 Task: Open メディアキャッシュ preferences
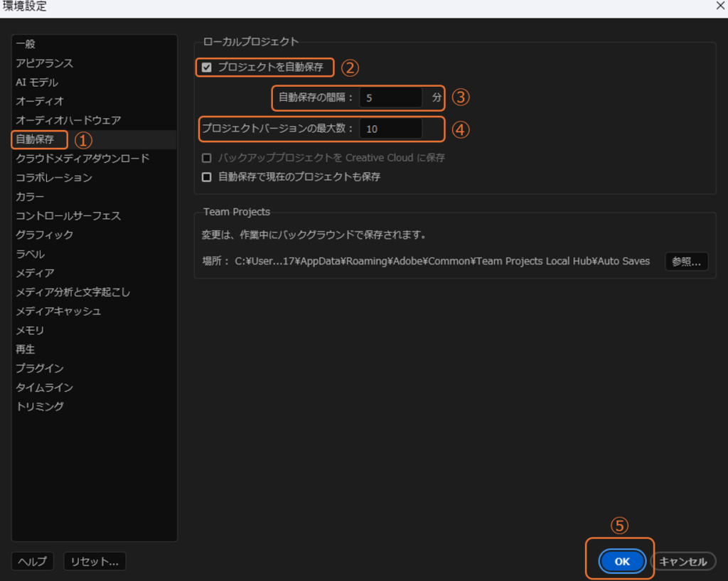pos(58,311)
